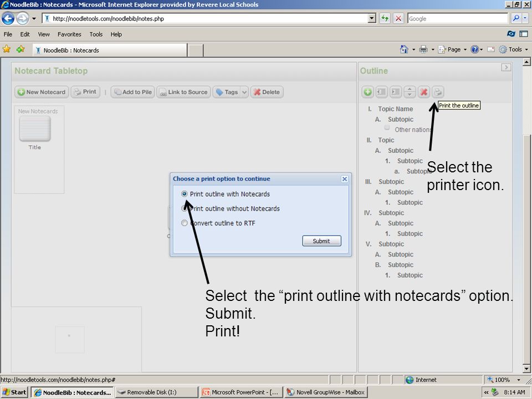Click the search magnifier icon

(516, 18)
